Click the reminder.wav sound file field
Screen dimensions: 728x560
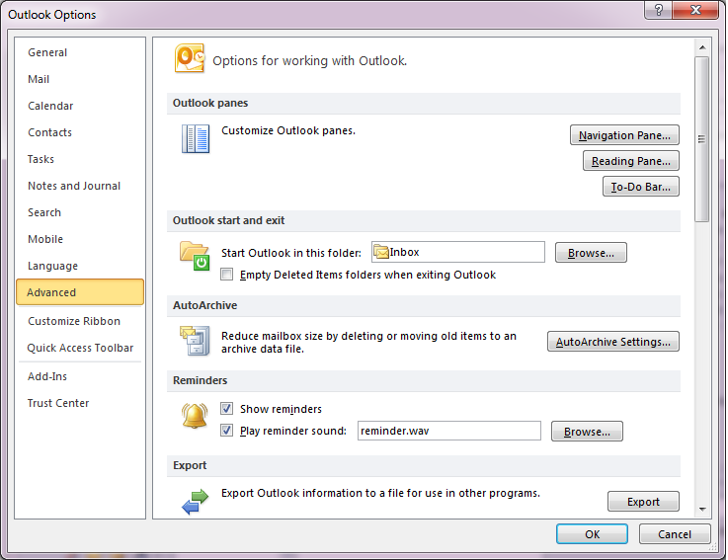448,431
